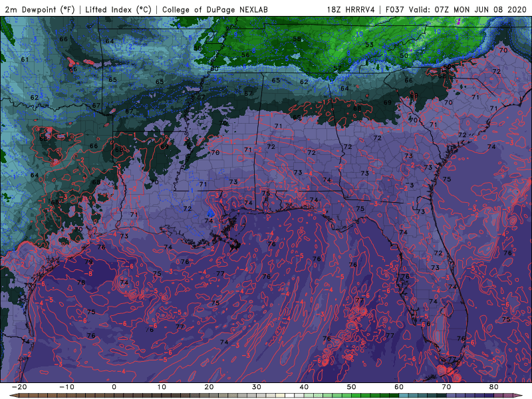Click the red -8 lifted index contour label
The width and height of the screenshot is (532, 399).
click(88, 273)
